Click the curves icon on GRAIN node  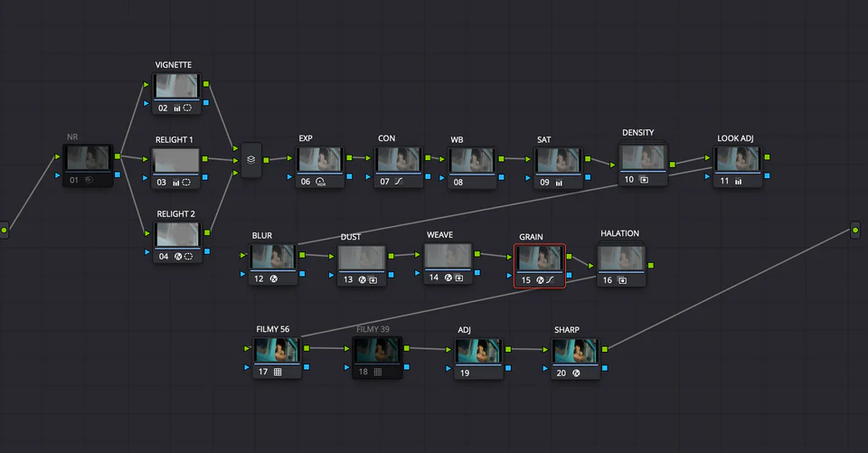pyautogui.click(x=551, y=280)
